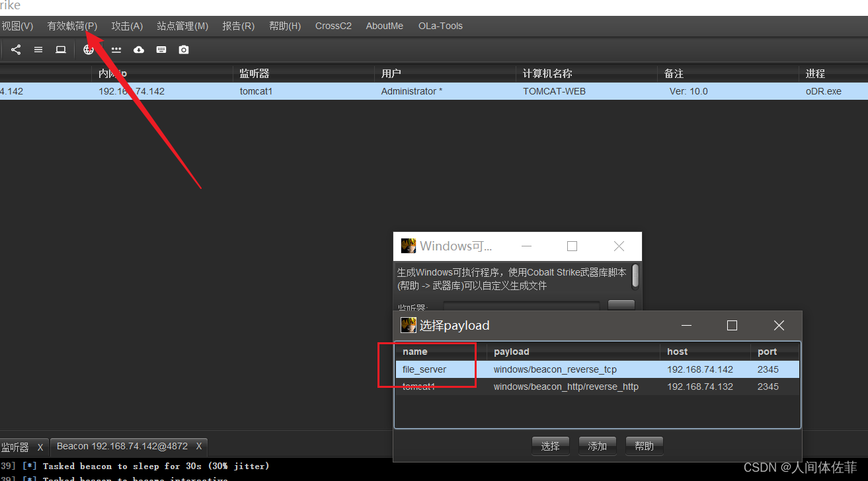Minimize the 选择payload dialog
The image size is (868, 481).
pos(687,325)
